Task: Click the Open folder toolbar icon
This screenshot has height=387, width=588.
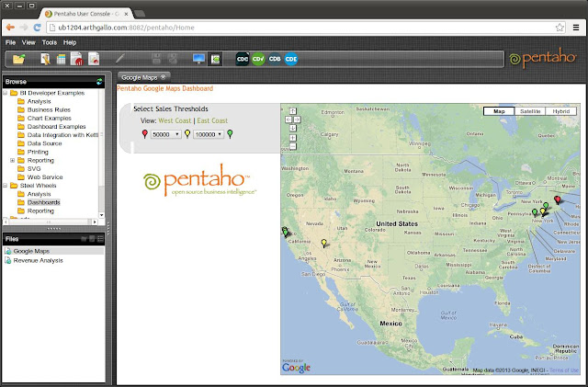Action: click(x=18, y=59)
